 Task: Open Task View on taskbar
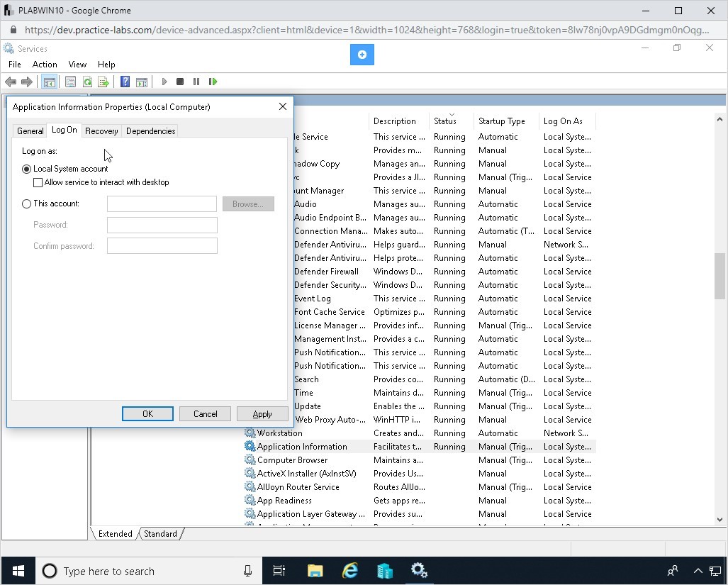click(279, 571)
